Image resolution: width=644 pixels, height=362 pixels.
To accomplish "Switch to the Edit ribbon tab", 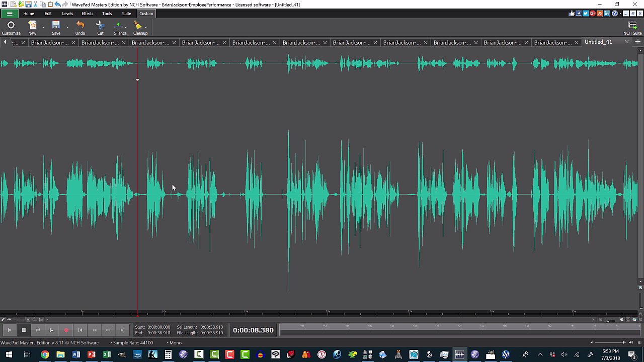I will tap(48, 14).
